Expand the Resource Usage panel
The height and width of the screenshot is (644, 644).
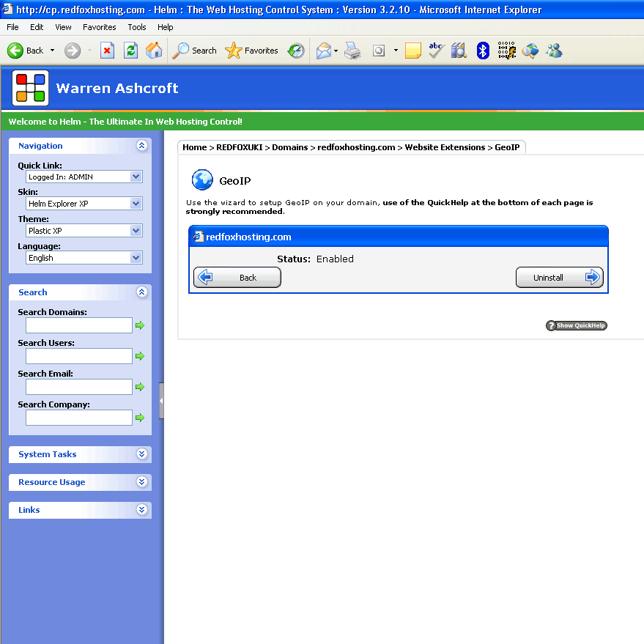coord(141,482)
